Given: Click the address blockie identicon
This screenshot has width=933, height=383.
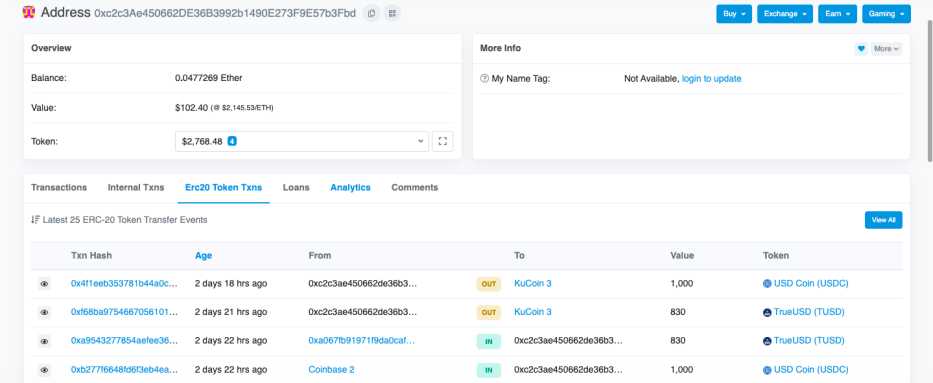Looking at the screenshot, I should point(29,12).
